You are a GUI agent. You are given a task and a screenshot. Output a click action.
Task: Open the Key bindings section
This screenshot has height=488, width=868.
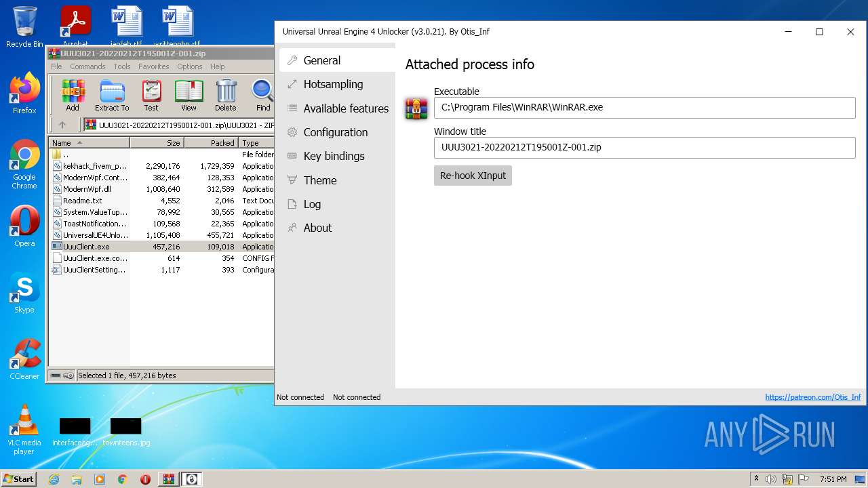[337, 156]
